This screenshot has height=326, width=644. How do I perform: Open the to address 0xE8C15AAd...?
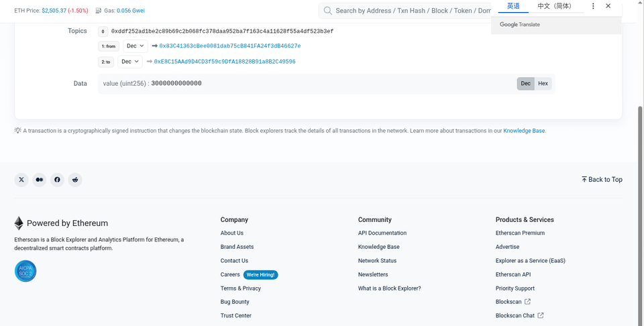[x=225, y=62]
